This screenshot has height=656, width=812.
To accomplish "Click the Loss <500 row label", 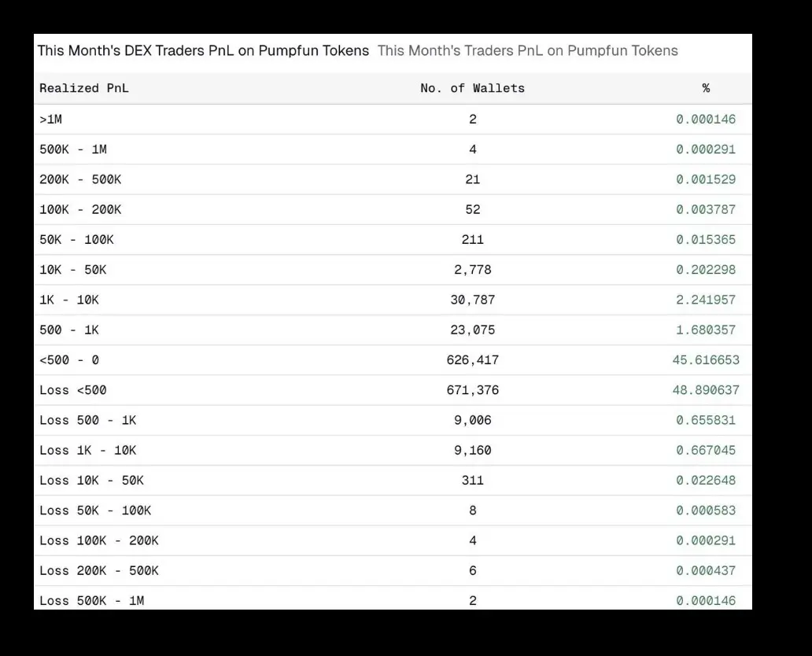I will point(73,390).
